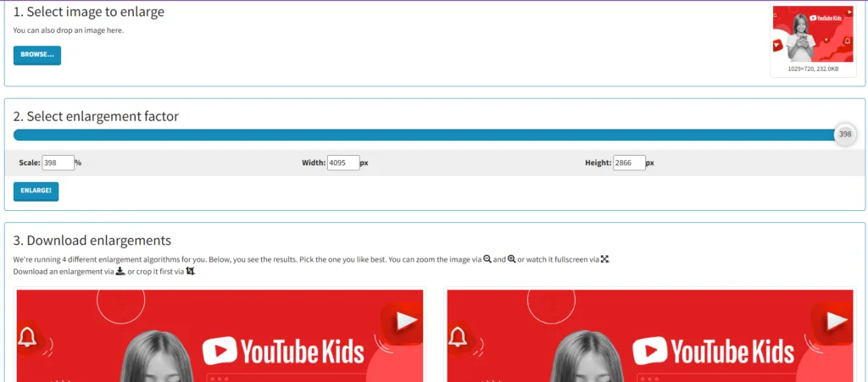Click the crop icon in instructions
Screen dimensions: 868x382
point(191,271)
